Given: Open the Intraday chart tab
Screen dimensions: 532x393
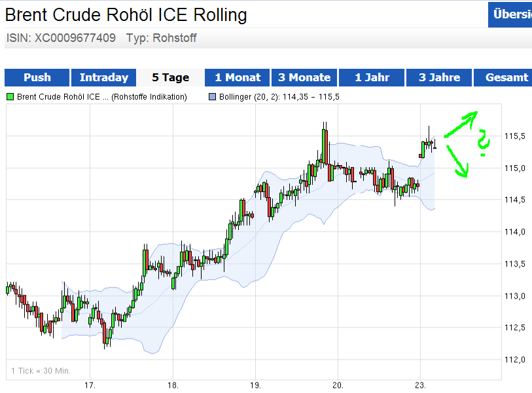Looking at the screenshot, I should 104,77.
